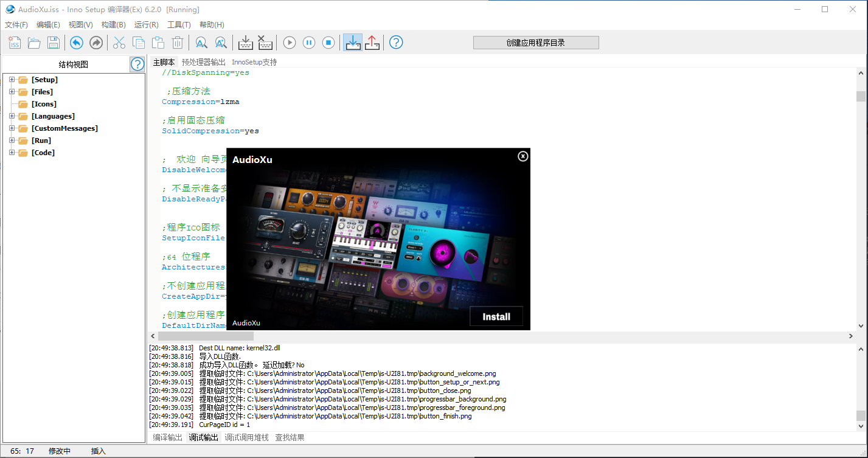Toggle the highlighted blue download-arrow toolbar button

pyautogui.click(x=352, y=43)
